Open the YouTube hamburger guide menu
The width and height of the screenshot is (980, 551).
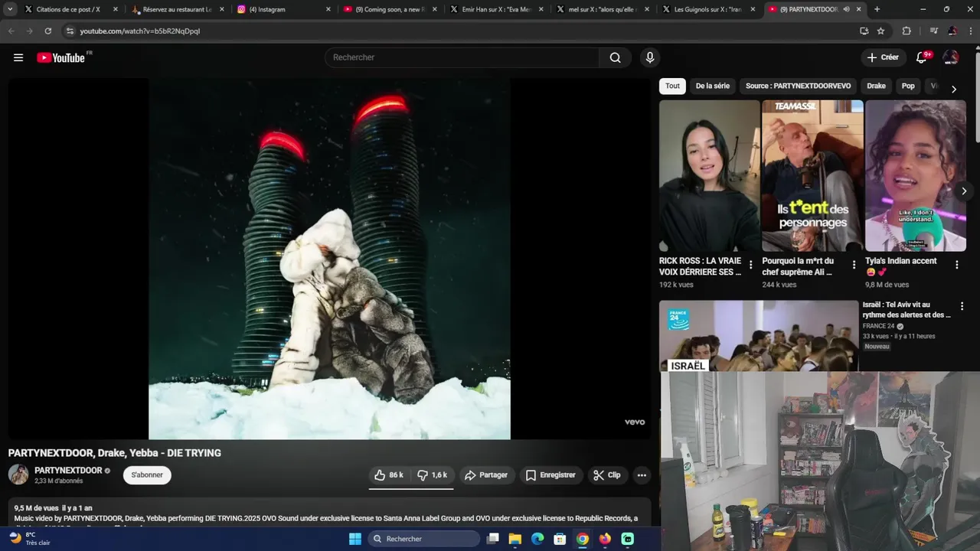click(x=18, y=57)
